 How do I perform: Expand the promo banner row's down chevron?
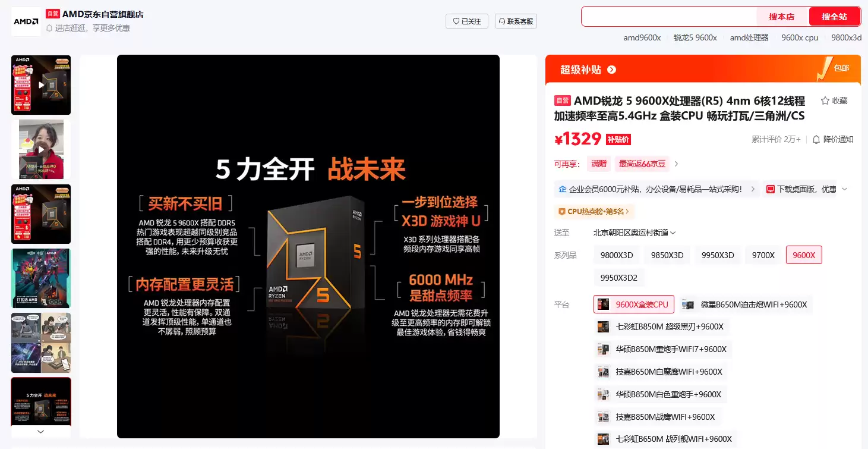[845, 189]
